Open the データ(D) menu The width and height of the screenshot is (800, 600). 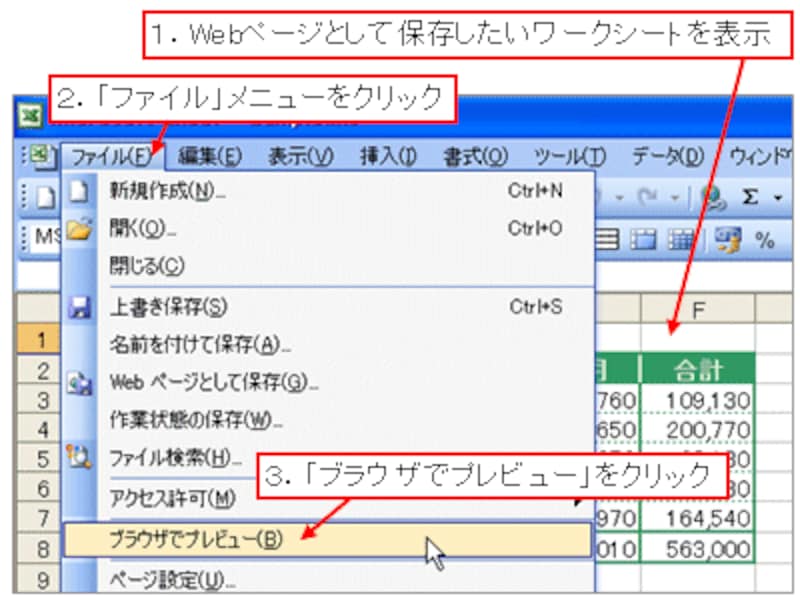[668, 157]
